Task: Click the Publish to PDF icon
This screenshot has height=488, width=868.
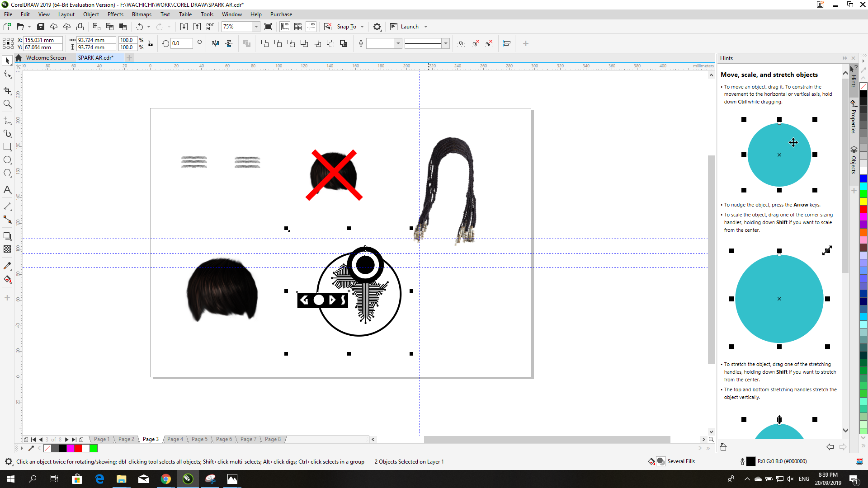Action: (210, 27)
